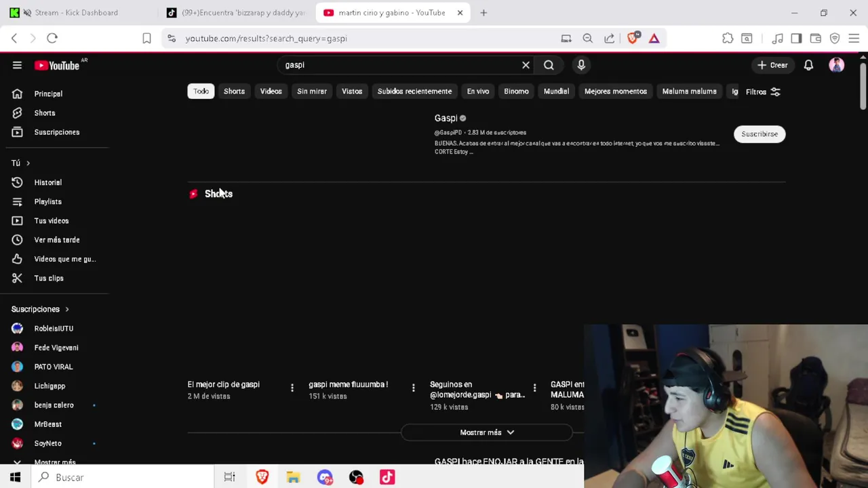
Task: Expand more Shorts with Mostrar más
Action: pyautogui.click(x=487, y=432)
